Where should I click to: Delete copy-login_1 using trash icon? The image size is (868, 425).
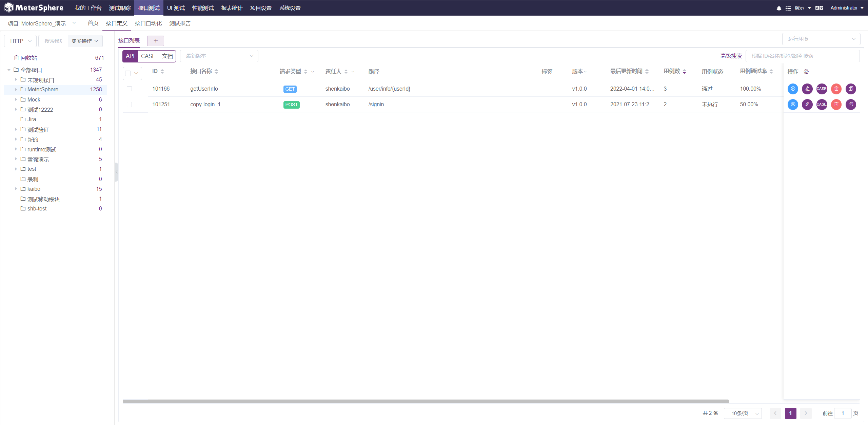click(x=836, y=104)
